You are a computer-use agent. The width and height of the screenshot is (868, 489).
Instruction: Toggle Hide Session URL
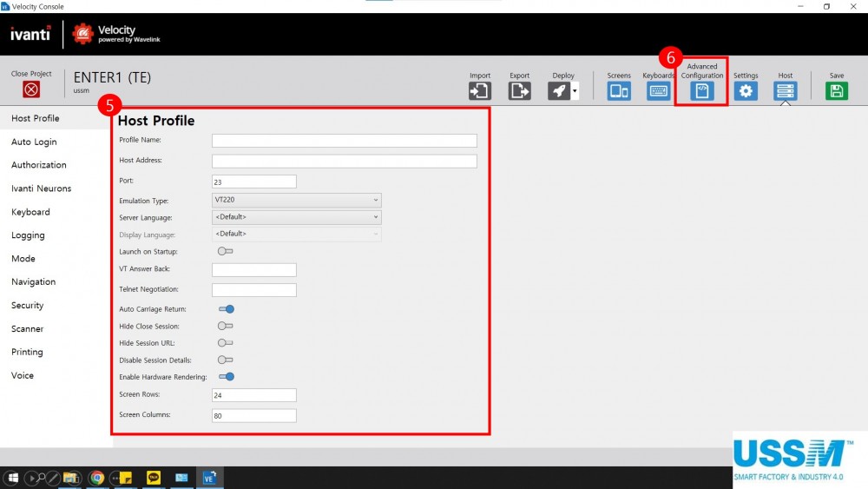coord(226,343)
